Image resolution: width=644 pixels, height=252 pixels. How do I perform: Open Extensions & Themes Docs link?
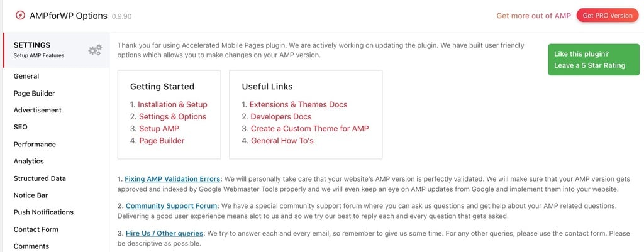click(x=298, y=105)
